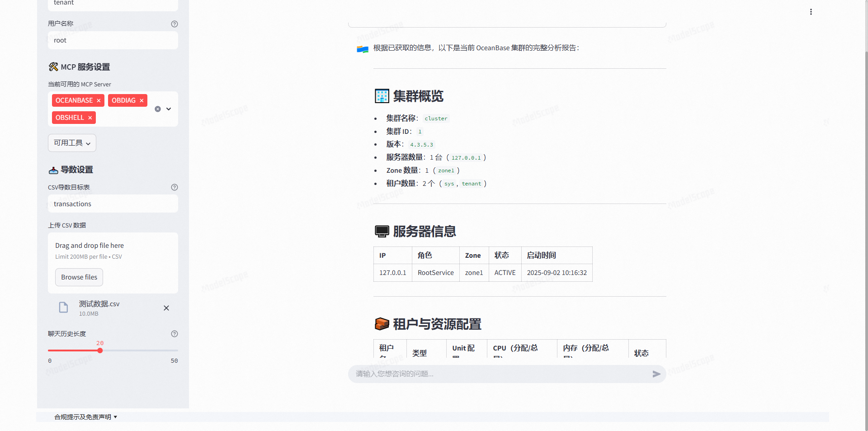The height and width of the screenshot is (431, 868).
Task: Expand the 合规提示及免责声明 section
Action: pyautogui.click(x=85, y=417)
